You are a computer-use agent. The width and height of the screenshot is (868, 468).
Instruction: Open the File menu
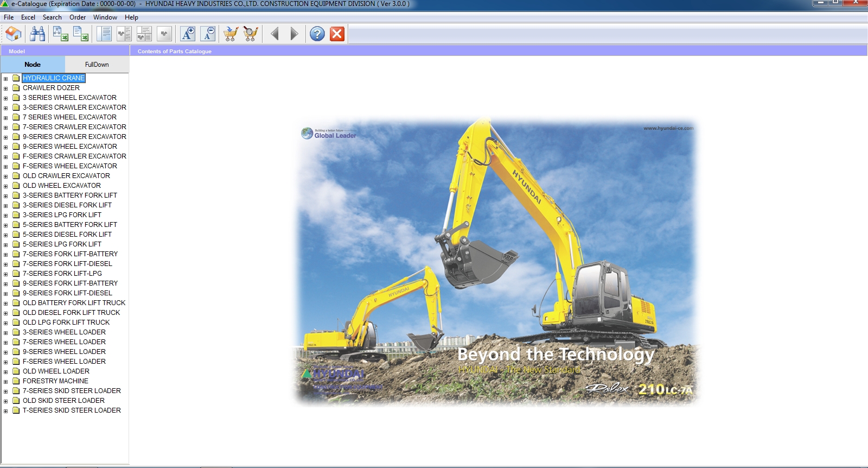[9, 17]
